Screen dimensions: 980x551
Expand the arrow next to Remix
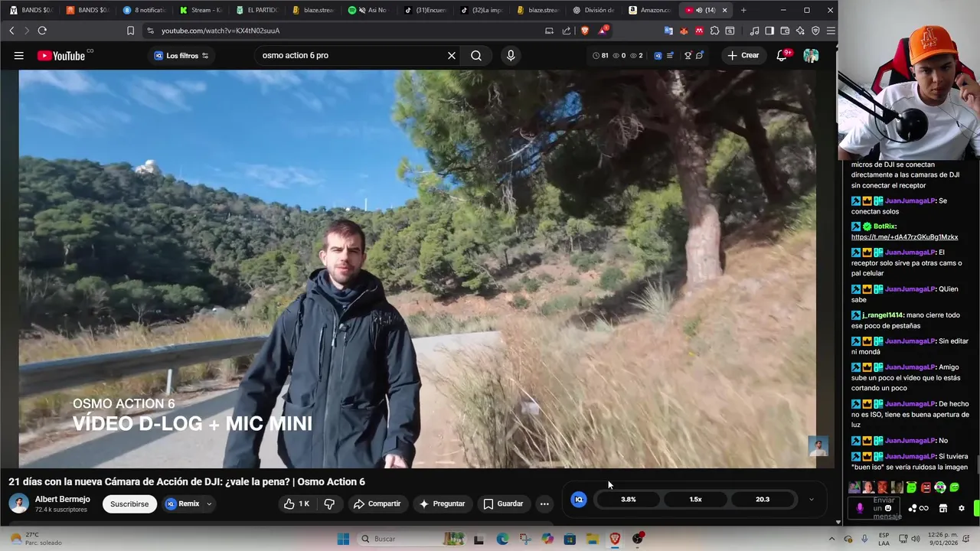point(209,504)
